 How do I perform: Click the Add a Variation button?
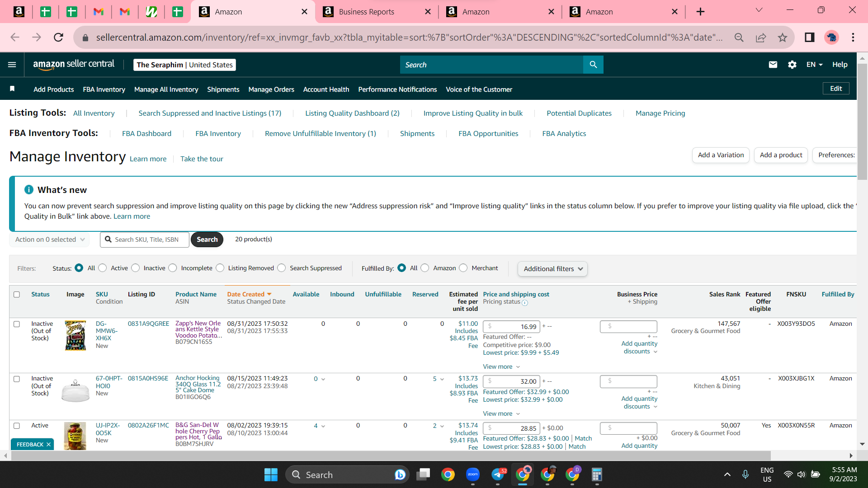(x=721, y=155)
